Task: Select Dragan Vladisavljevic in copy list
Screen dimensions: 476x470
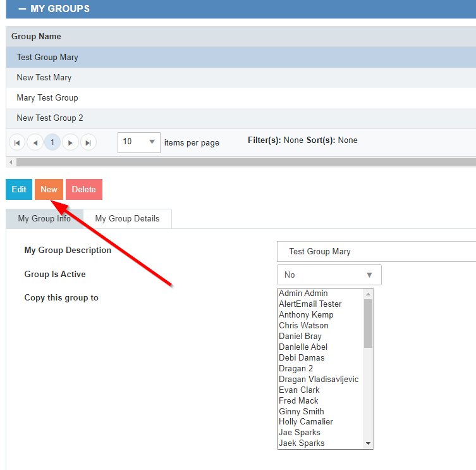Action: click(x=320, y=379)
